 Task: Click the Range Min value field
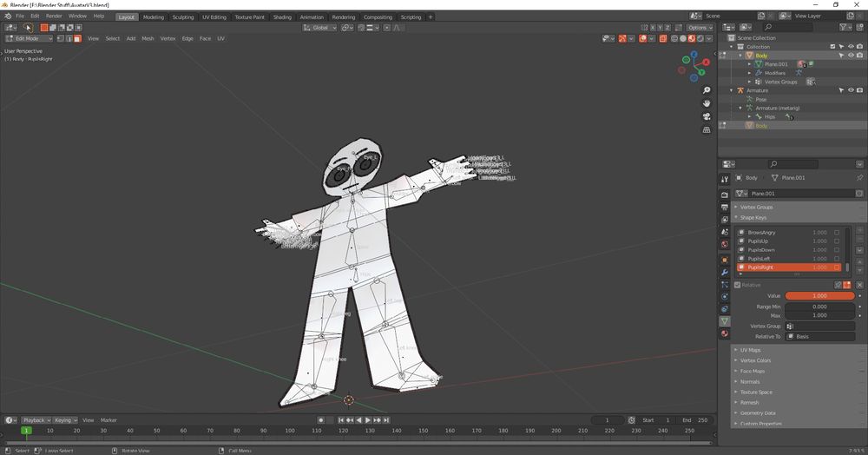(820, 307)
